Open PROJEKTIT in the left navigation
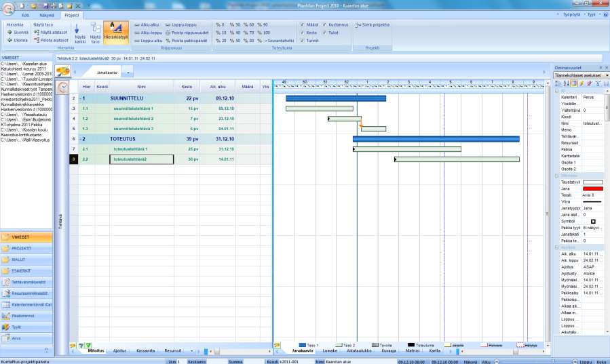Image resolution: width=610 pixels, height=364 pixels. tap(26, 248)
